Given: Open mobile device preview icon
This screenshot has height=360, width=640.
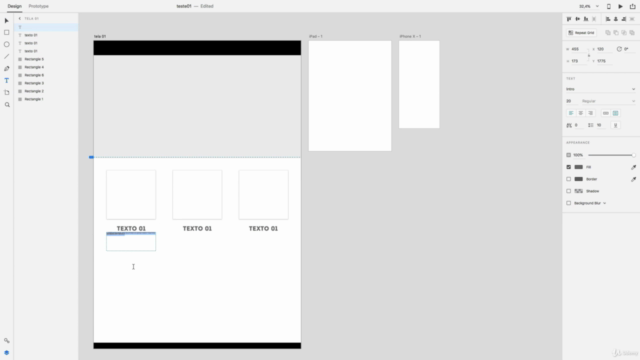Looking at the screenshot, I should point(609,6).
